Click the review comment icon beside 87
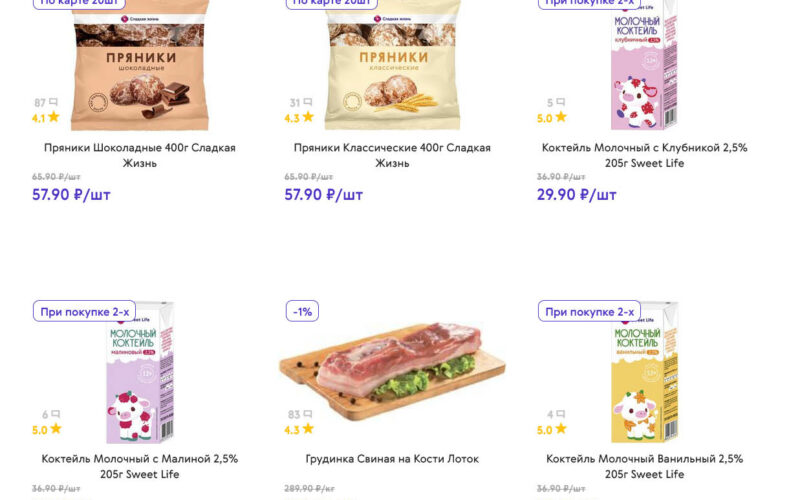This screenshot has width=800, height=500. pos(53,102)
